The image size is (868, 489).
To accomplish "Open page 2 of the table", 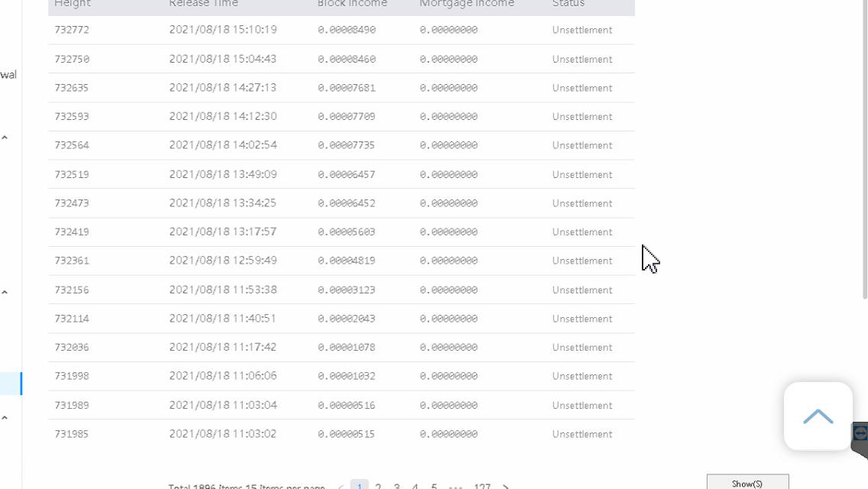I will tap(378, 486).
